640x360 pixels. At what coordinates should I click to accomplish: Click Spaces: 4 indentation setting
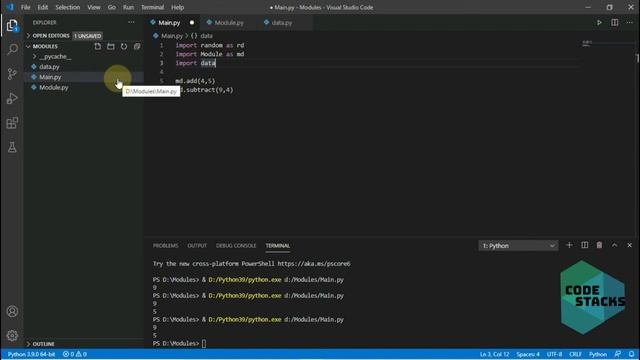click(528, 354)
